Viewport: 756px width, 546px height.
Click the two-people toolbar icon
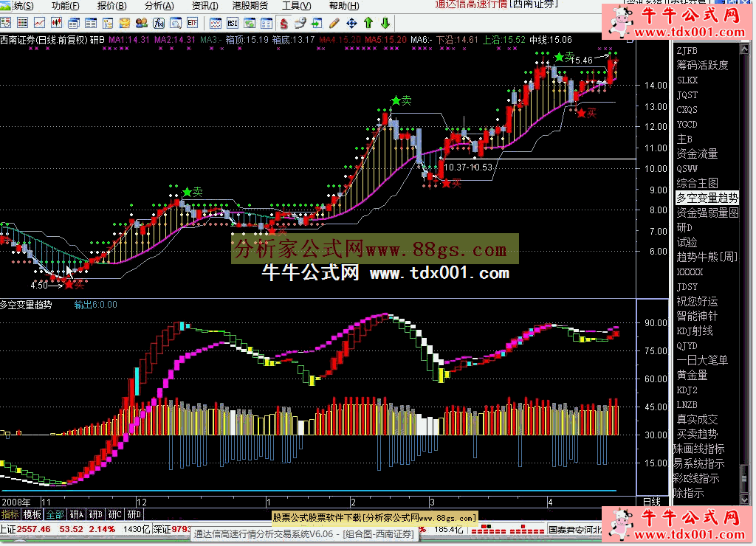[141, 23]
